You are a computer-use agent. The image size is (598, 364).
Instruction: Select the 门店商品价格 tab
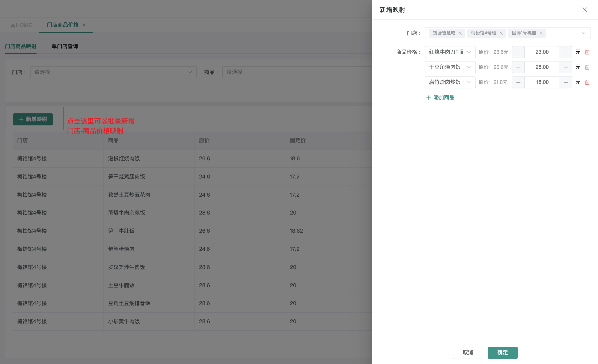tap(63, 25)
